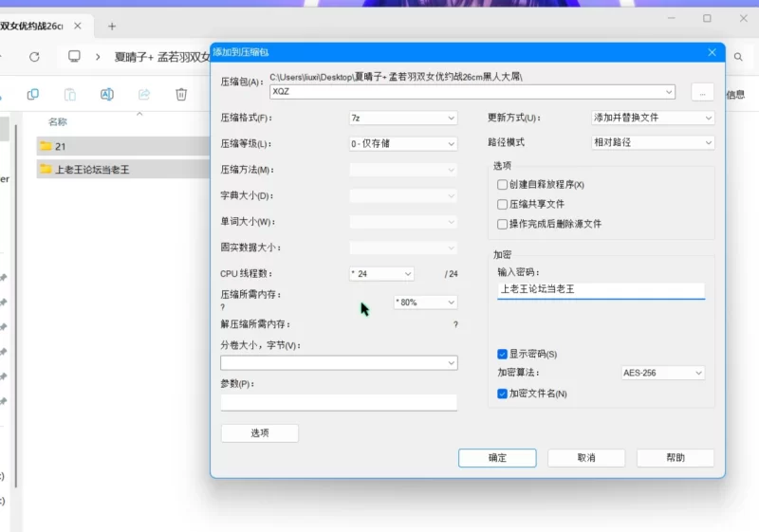The width and height of the screenshot is (759, 532).
Task: Enable 压缩共享文件 checkbox
Action: pyautogui.click(x=502, y=204)
